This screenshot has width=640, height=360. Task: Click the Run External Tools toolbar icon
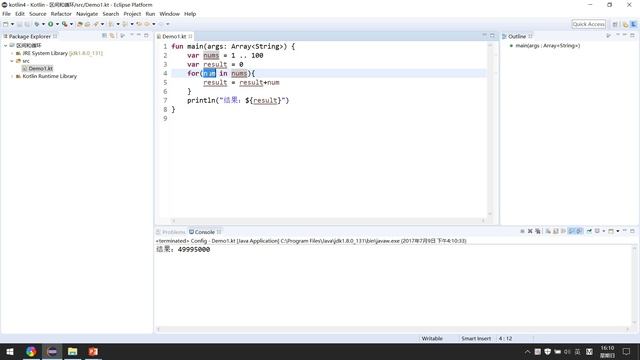coord(64,24)
